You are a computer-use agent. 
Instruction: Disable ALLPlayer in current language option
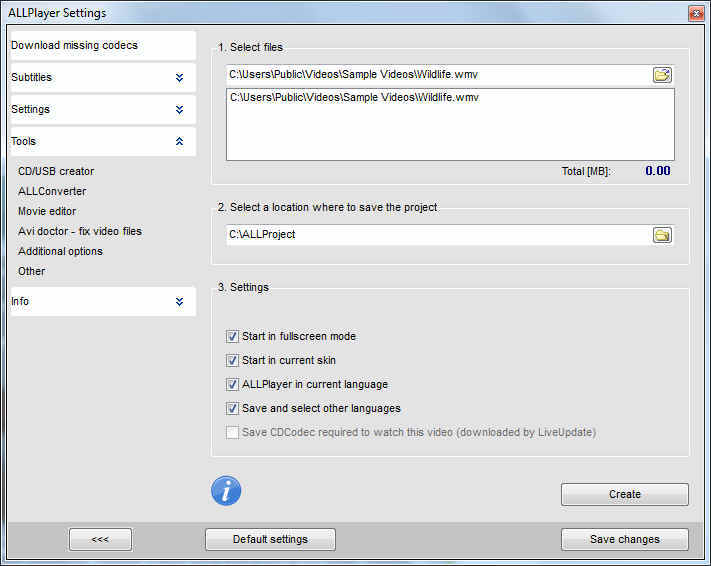tap(233, 384)
